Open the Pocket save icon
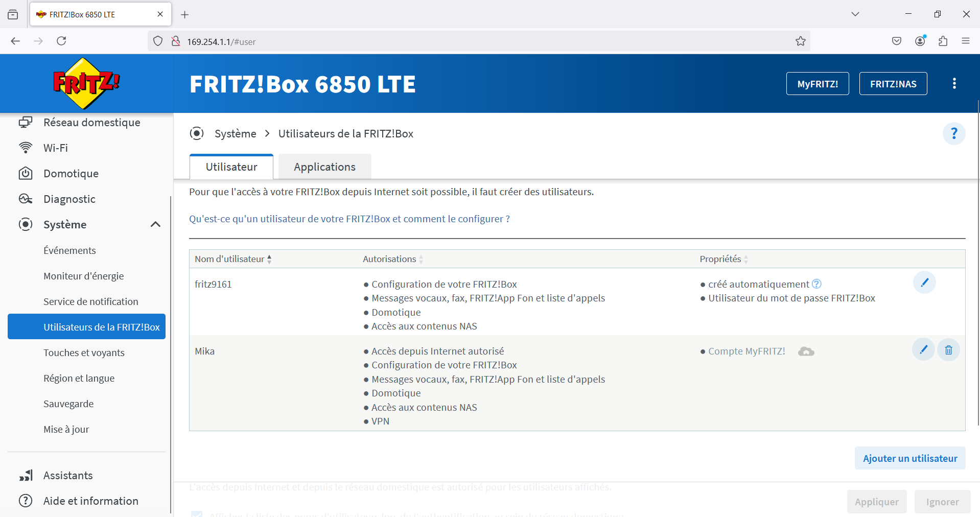 point(897,41)
